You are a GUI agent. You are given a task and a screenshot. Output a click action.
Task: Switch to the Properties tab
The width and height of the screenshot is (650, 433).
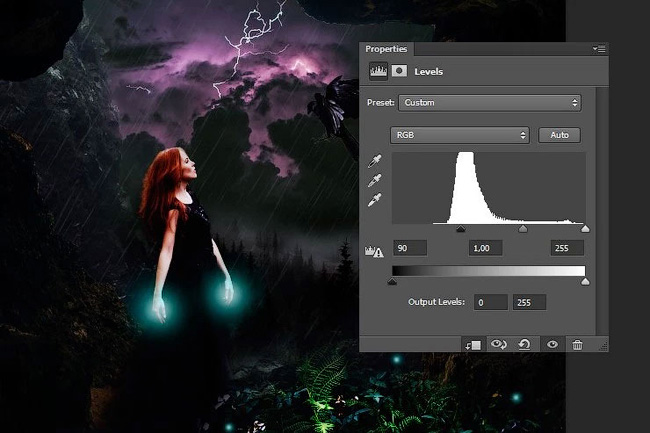(x=386, y=49)
